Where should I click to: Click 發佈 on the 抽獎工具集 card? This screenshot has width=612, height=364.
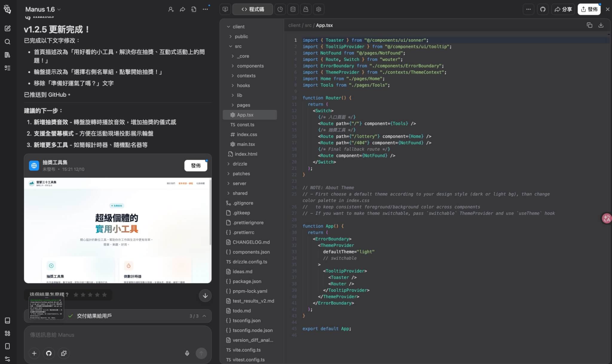(196, 165)
